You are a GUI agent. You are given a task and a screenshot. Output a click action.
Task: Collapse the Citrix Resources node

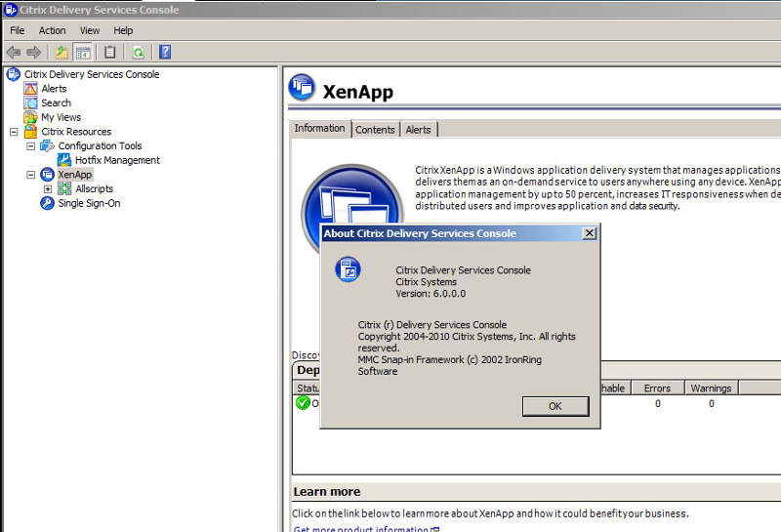(x=14, y=132)
